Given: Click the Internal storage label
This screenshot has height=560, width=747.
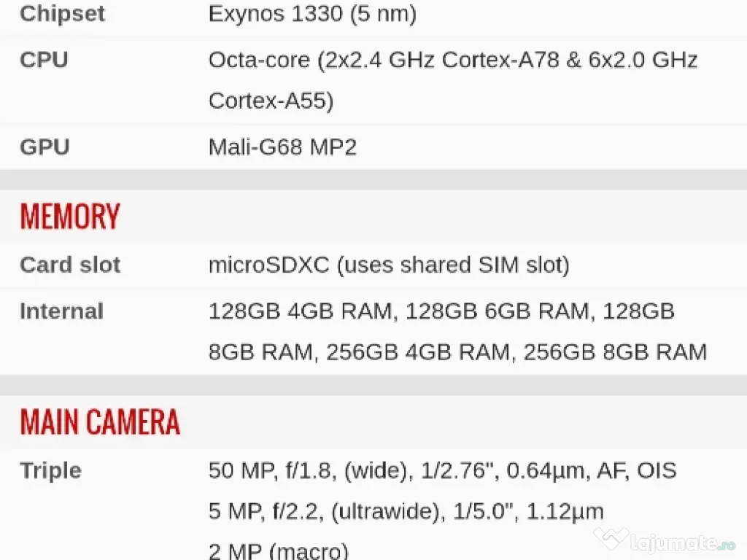Looking at the screenshot, I should (x=61, y=311).
